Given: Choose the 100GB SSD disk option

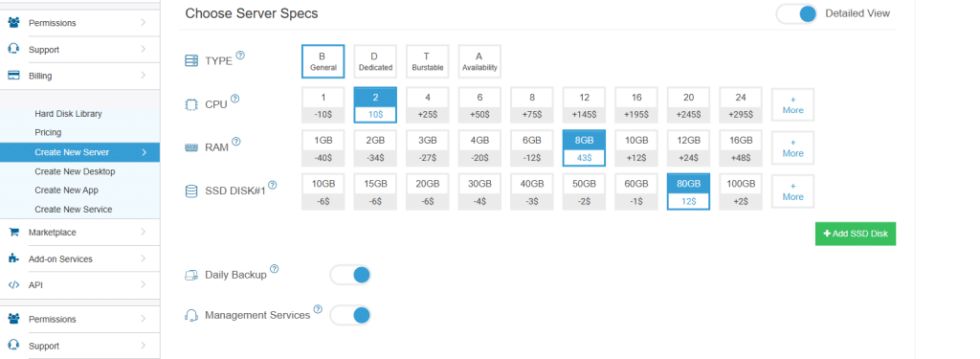Looking at the screenshot, I should coord(741,191).
